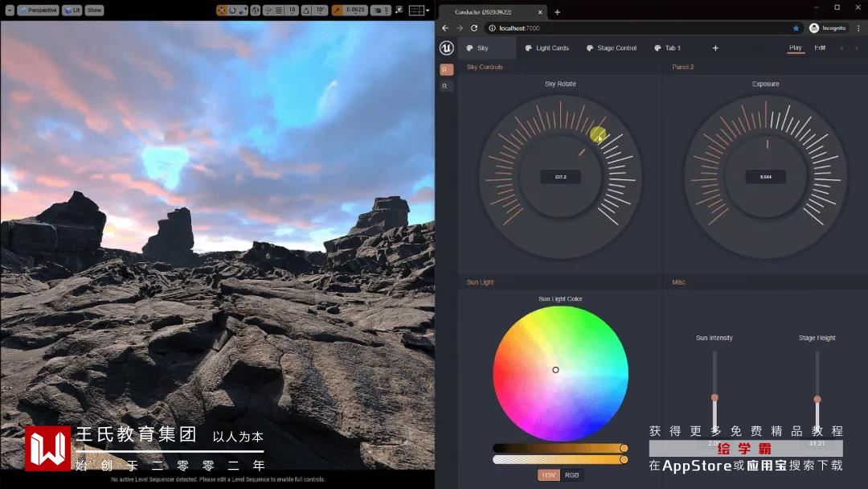868x489 pixels.
Task: Click the bookmark star icon
Action: coord(796,27)
